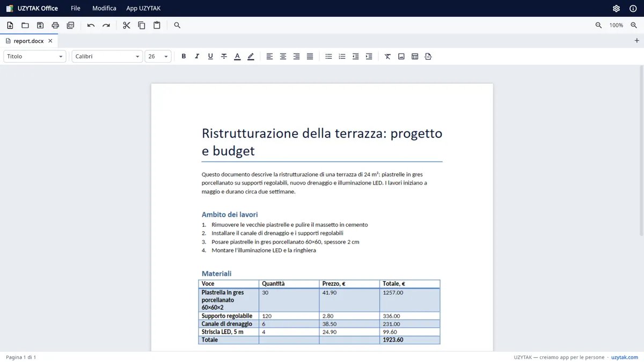
Task: Create a new document
Action: pos(10,25)
